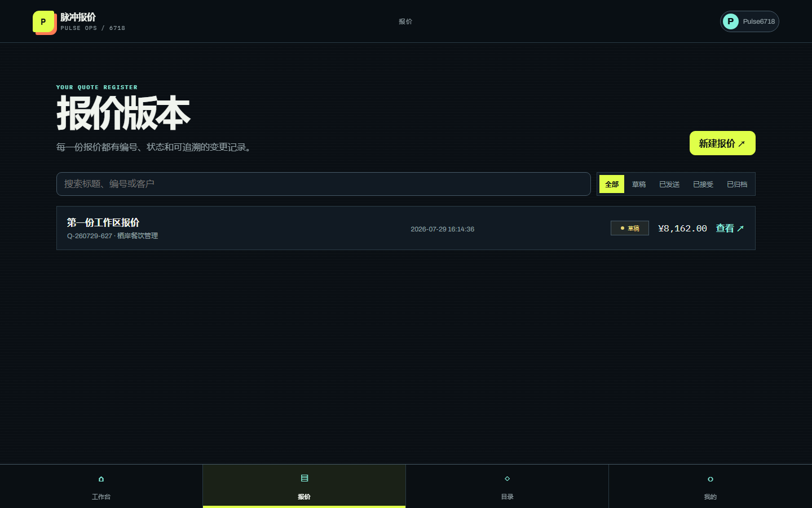Click the amount ¥8,162.00
812x508 pixels.
683,229
